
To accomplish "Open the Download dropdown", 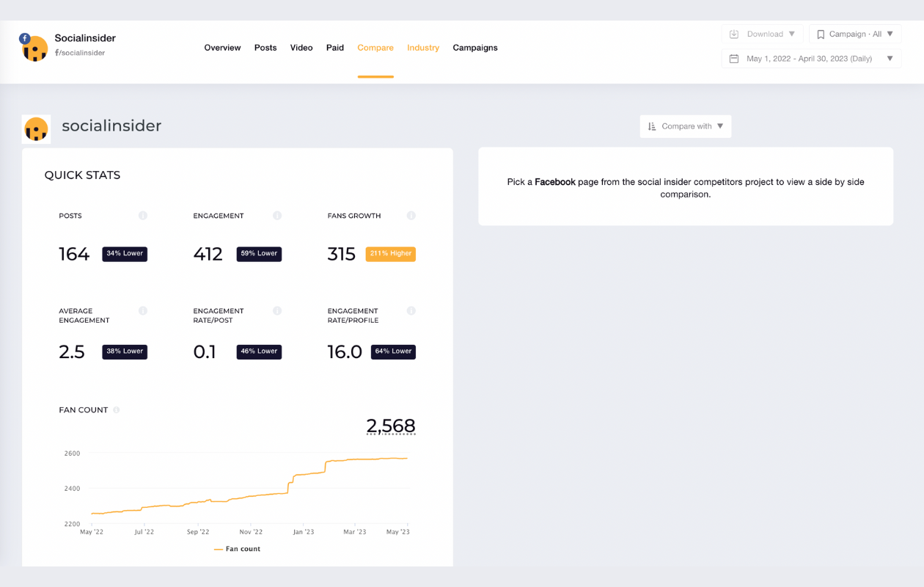I will click(x=763, y=34).
